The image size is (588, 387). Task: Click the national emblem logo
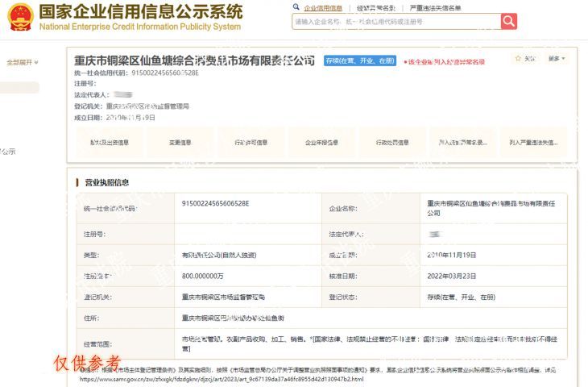coord(21,17)
